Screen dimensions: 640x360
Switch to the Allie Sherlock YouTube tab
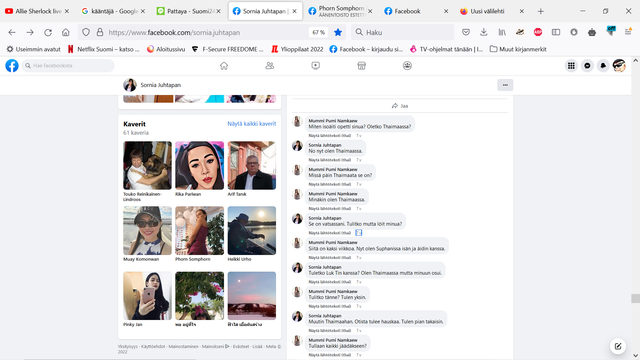(37, 11)
